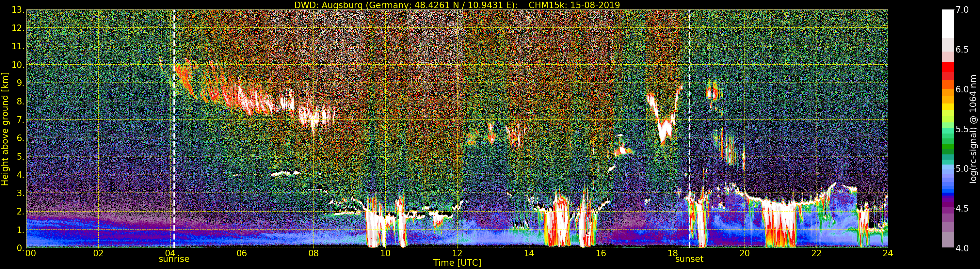Click the 'Time [UTC]' axis label

(457, 263)
